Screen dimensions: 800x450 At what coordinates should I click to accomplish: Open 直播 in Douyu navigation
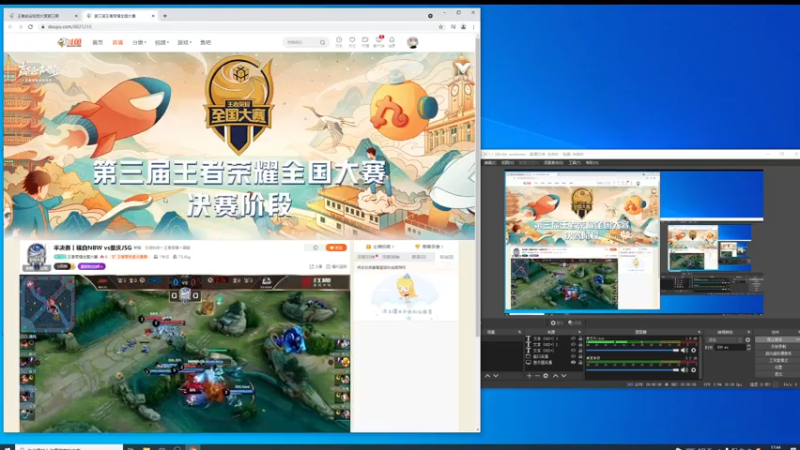click(x=118, y=42)
